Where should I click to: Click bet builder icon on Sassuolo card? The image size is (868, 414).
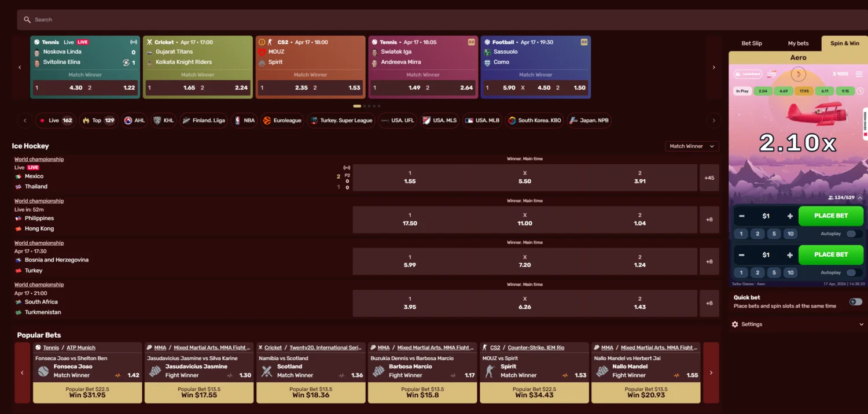point(584,42)
